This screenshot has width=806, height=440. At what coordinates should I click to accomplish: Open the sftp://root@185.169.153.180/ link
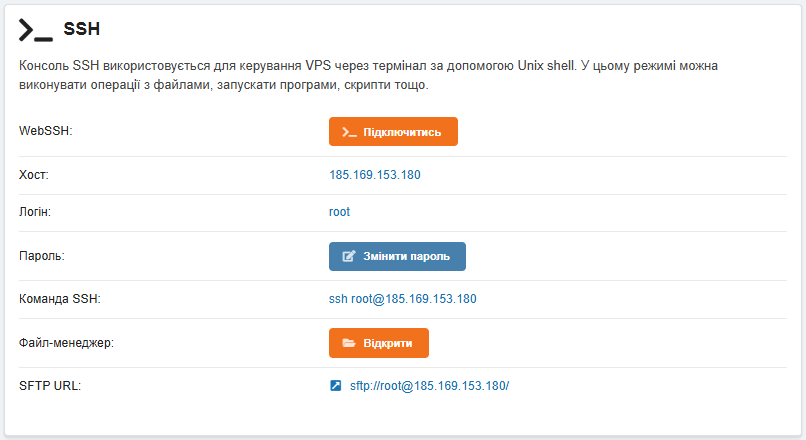coord(429,385)
